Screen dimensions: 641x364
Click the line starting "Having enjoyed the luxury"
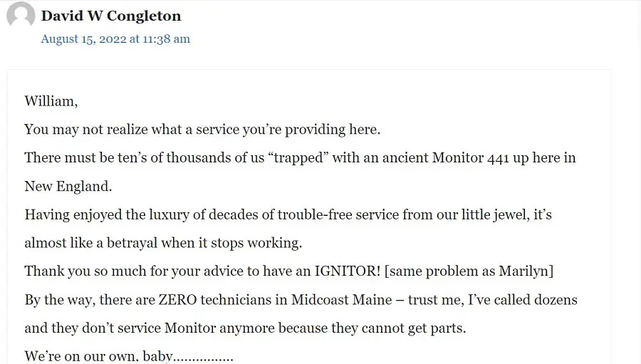tap(288, 214)
